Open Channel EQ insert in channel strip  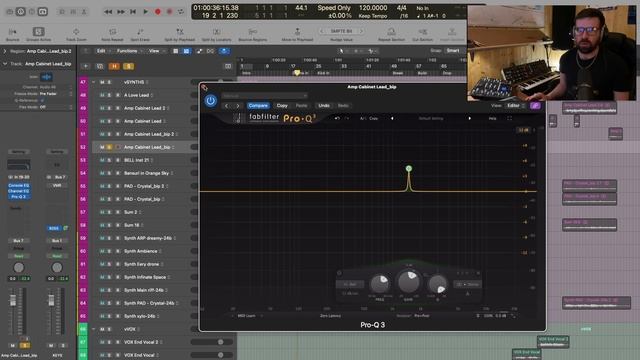pyautogui.click(x=19, y=191)
